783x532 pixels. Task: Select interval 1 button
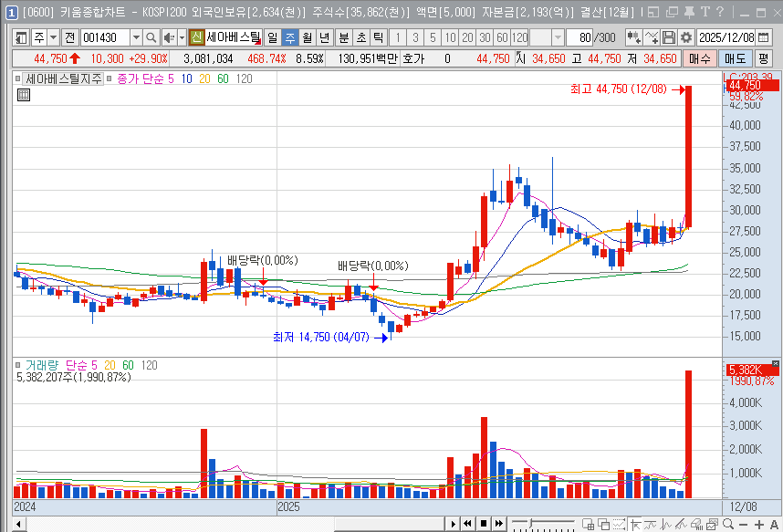pos(398,37)
